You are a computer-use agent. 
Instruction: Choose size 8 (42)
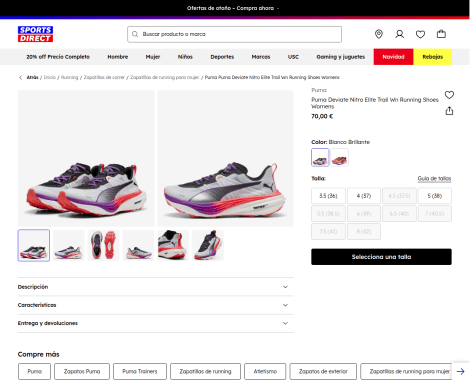364,232
